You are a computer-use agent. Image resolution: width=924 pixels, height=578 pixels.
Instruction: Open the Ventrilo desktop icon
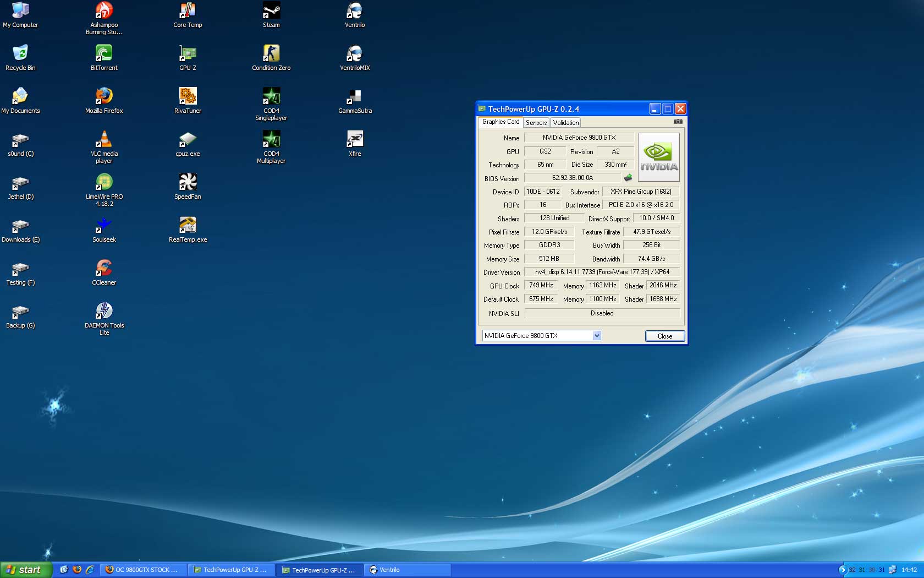[355, 15]
